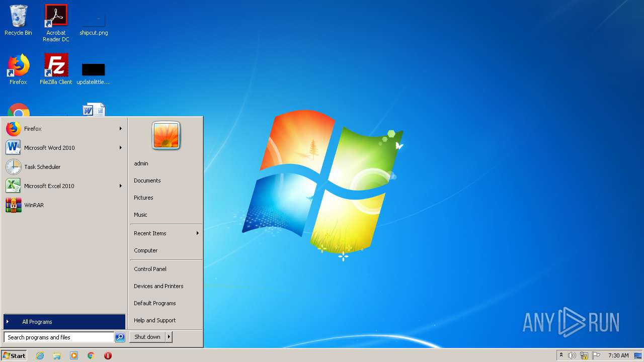Click Microsoft Word 2010 icon in Start menu
This screenshot has height=362, width=644.
click(14, 148)
